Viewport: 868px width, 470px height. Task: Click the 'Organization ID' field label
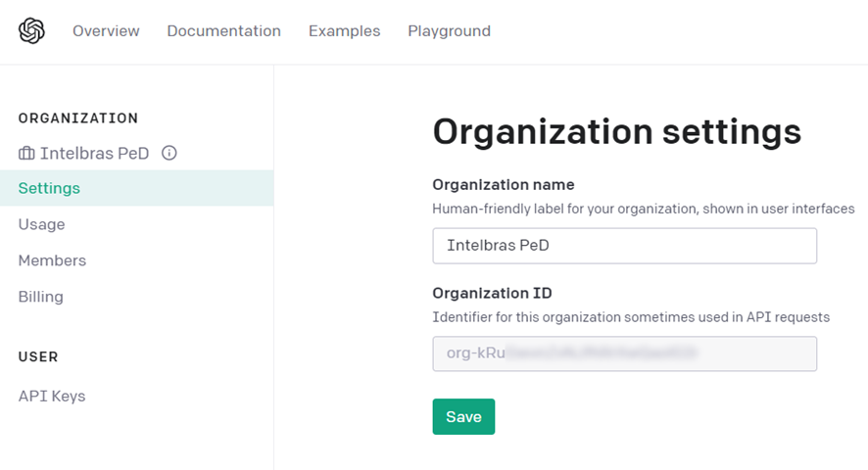492,293
